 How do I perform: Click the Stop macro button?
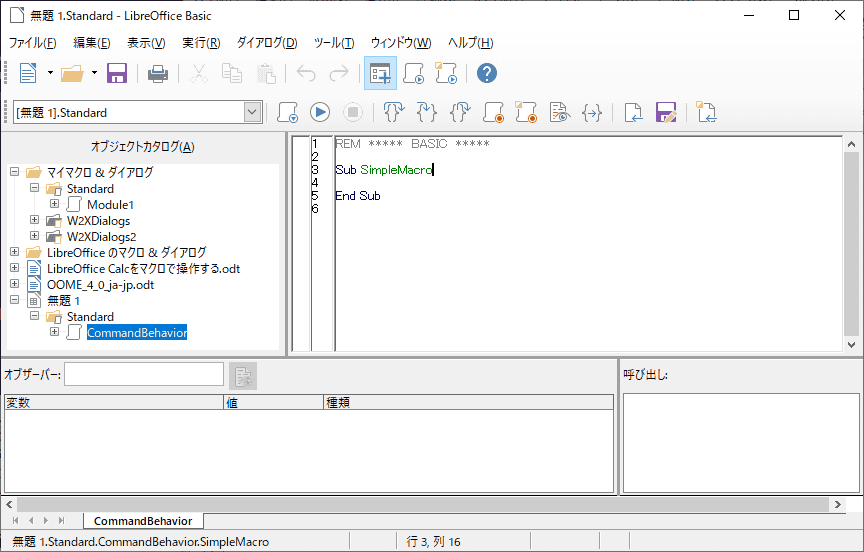(353, 112)
